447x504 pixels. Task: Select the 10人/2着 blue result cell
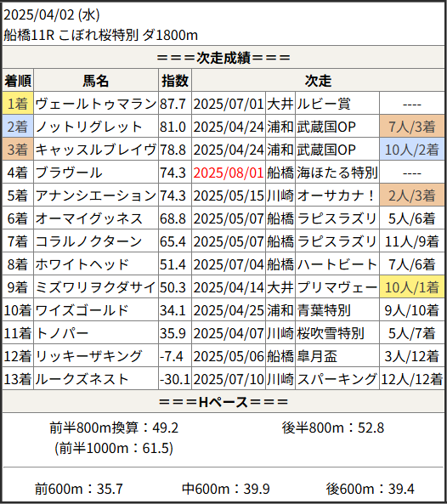pos(412,150)
